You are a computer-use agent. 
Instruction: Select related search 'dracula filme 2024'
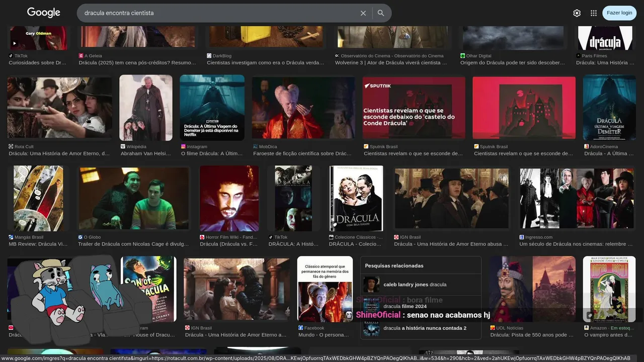[421, 306]
